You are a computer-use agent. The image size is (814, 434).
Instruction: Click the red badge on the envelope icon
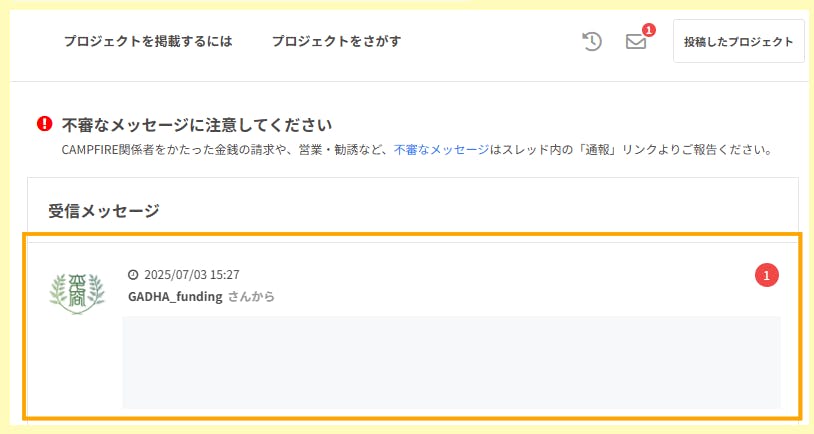point(649,30)
